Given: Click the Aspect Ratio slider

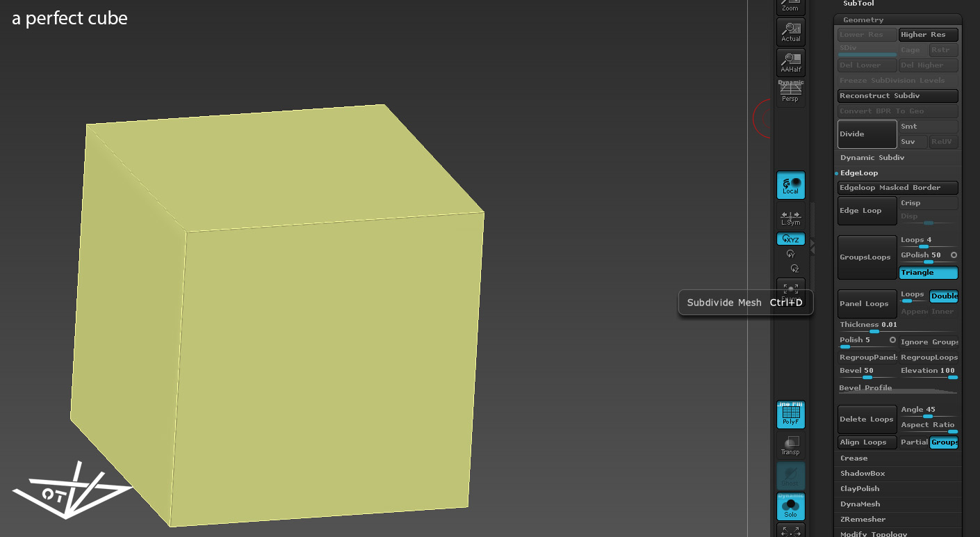Looking at the screenshot, I should pos(929,427).
